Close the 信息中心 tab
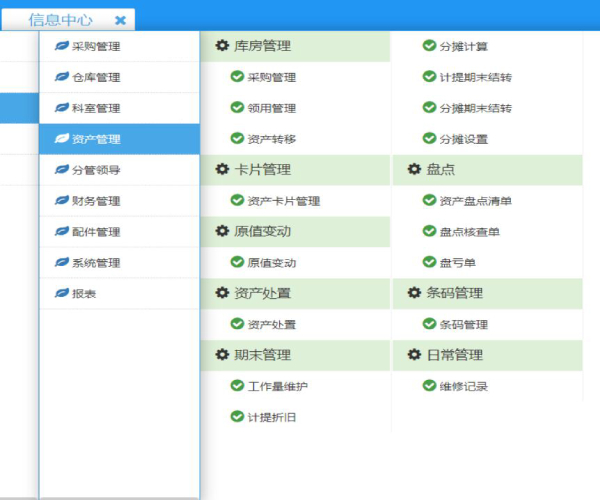The image size is (600, 500). coord(120,20)
